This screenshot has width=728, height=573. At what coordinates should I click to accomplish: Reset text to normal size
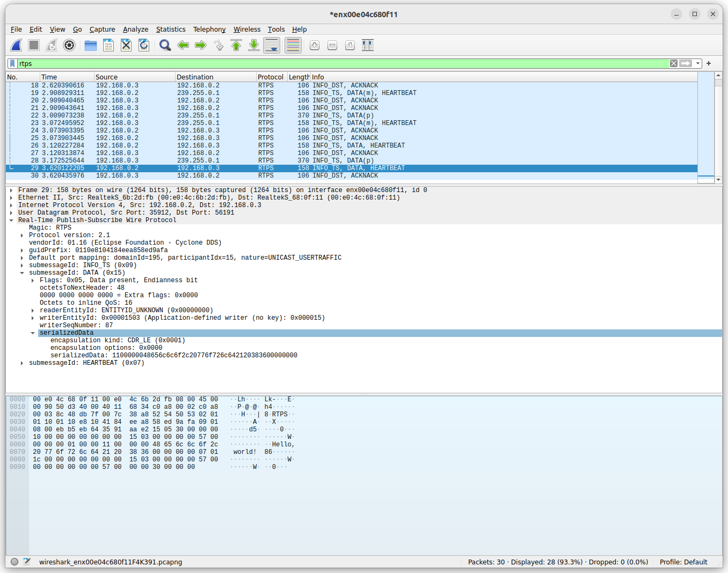pos(350,46)
